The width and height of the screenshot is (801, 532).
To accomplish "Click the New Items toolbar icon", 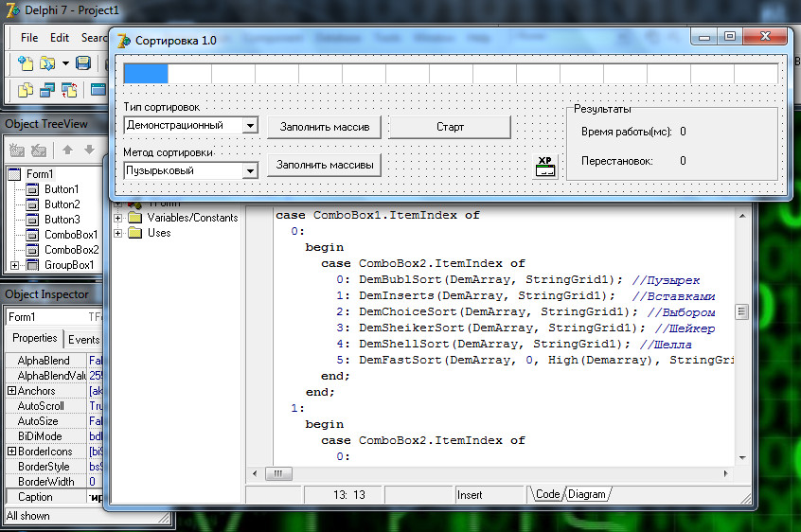I will point(25,63).
